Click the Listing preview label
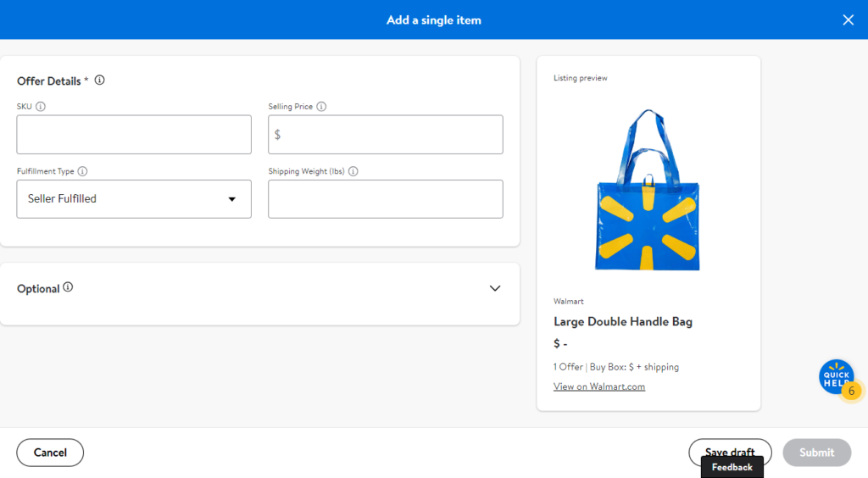 coord(580,78)
